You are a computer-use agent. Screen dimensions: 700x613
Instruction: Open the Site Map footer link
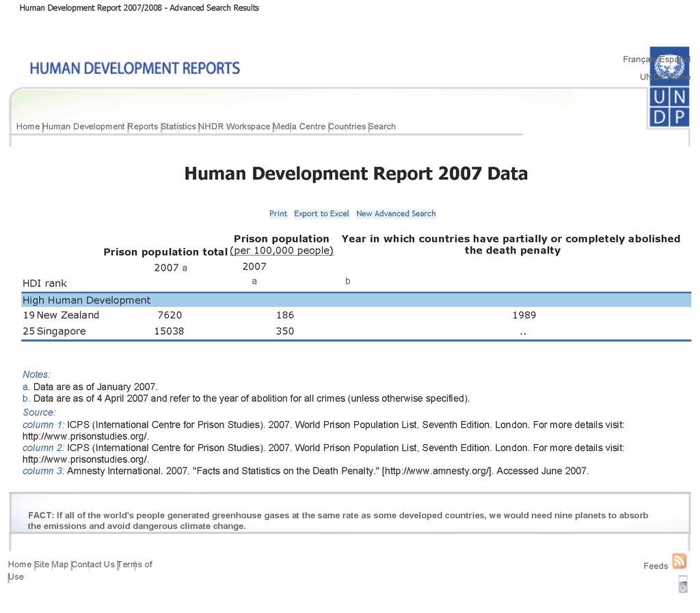coord(52,564)
